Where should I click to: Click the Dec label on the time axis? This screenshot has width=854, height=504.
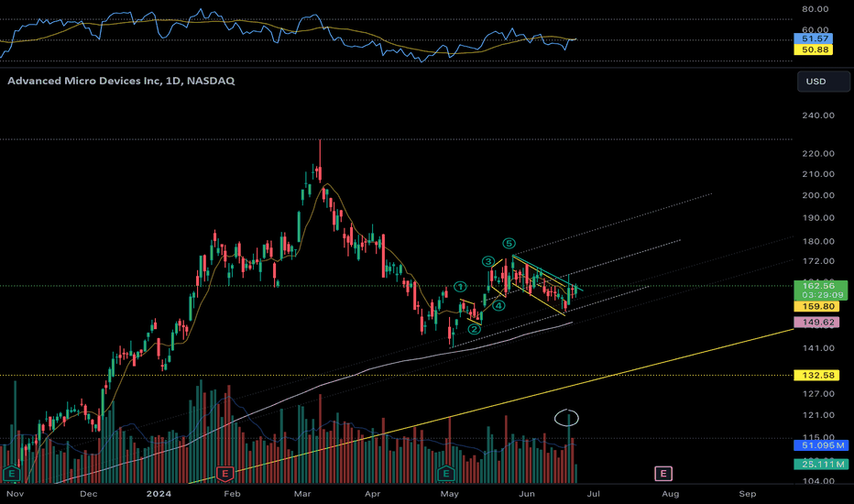pyautogui.click(x=88, y=494)
